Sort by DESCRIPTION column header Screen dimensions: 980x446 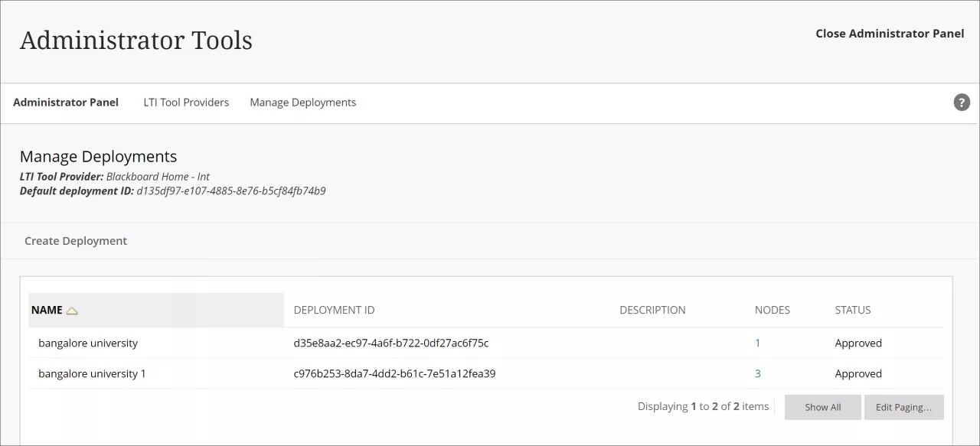coord(652,309)
